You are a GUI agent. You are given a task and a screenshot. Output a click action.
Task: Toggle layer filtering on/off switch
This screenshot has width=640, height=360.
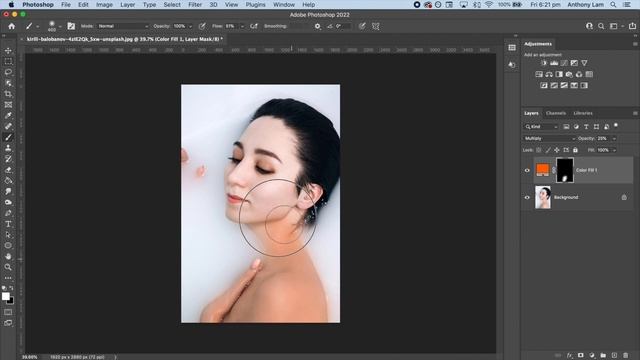click(x=616, y=125)
